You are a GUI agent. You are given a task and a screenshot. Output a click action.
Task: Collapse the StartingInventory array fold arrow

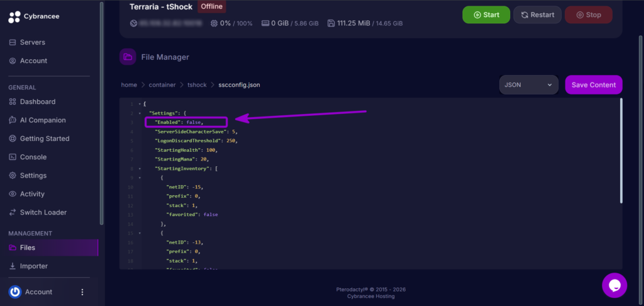pos(140,169)
